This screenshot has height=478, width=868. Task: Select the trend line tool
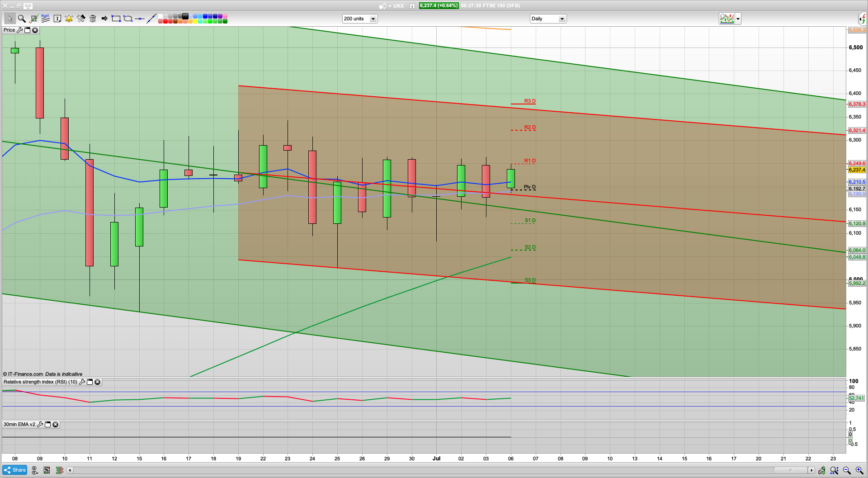click(x=151, y=19)
